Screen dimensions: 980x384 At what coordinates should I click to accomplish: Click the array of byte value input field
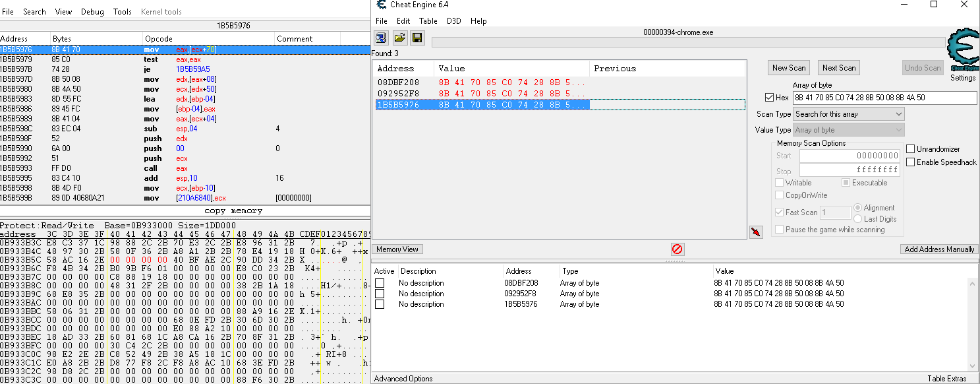pos(884,98)
